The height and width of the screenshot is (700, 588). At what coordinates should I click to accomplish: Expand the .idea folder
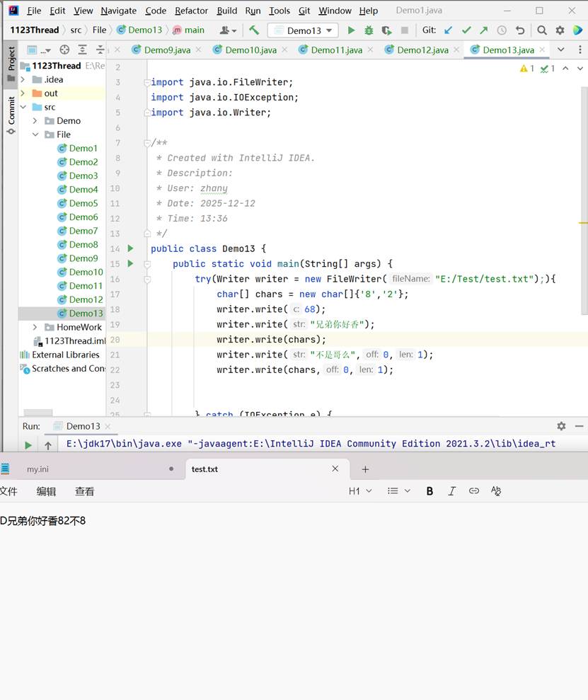click(23, 79)
